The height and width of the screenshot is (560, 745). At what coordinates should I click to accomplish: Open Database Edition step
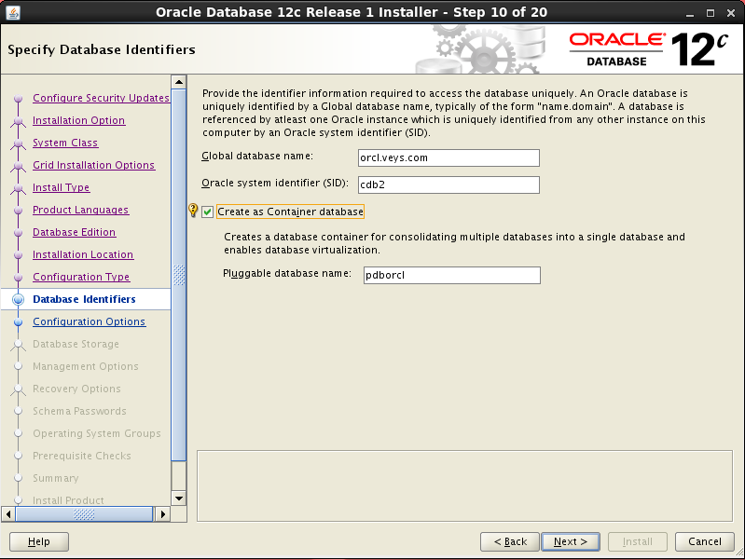(74, 232)
